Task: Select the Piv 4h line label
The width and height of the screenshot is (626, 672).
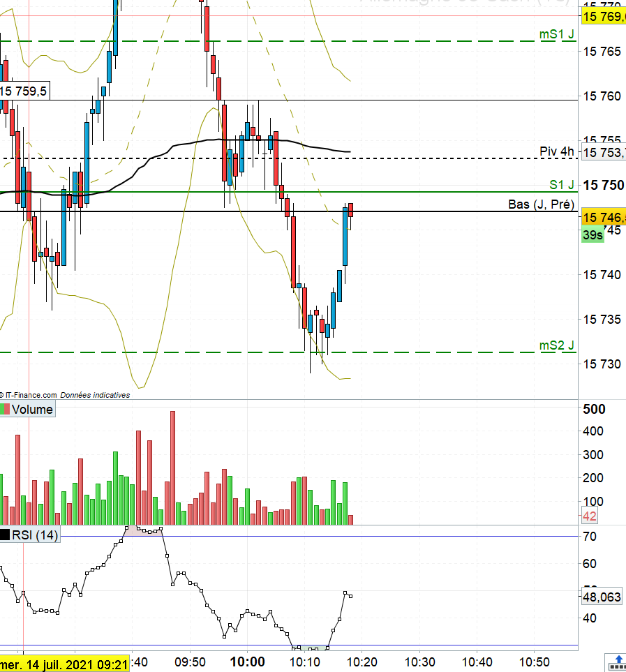Action: pos(557,151)
